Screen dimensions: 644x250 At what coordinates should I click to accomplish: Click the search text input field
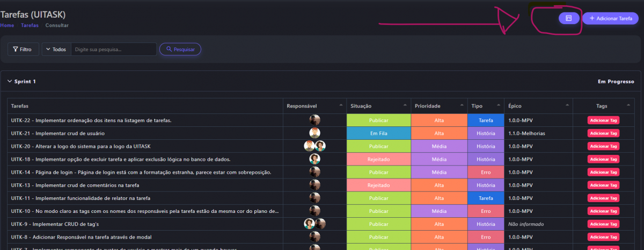(113, 49)
